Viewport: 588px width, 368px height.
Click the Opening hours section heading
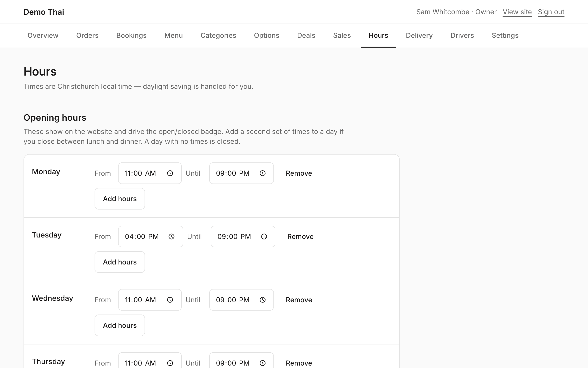point(55,118)
